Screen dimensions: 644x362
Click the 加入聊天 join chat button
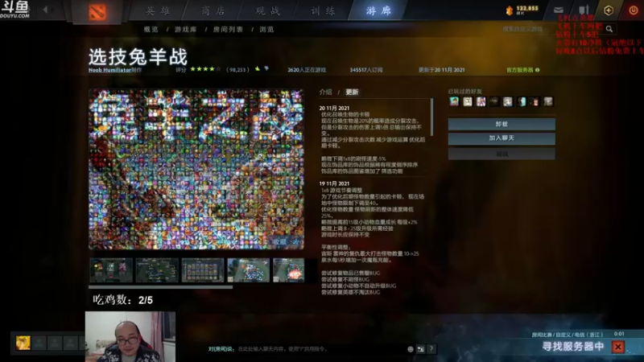pos(502,138)
